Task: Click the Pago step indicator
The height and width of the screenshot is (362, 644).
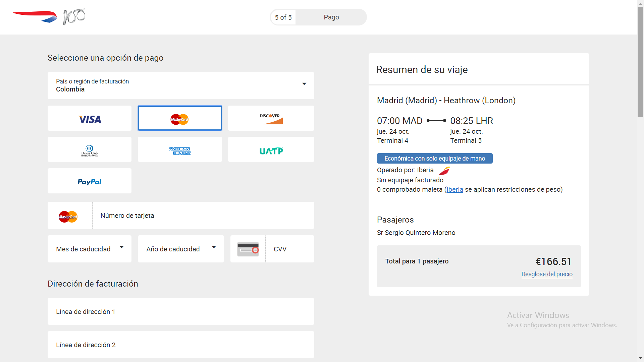Action: tap(331, 17)
